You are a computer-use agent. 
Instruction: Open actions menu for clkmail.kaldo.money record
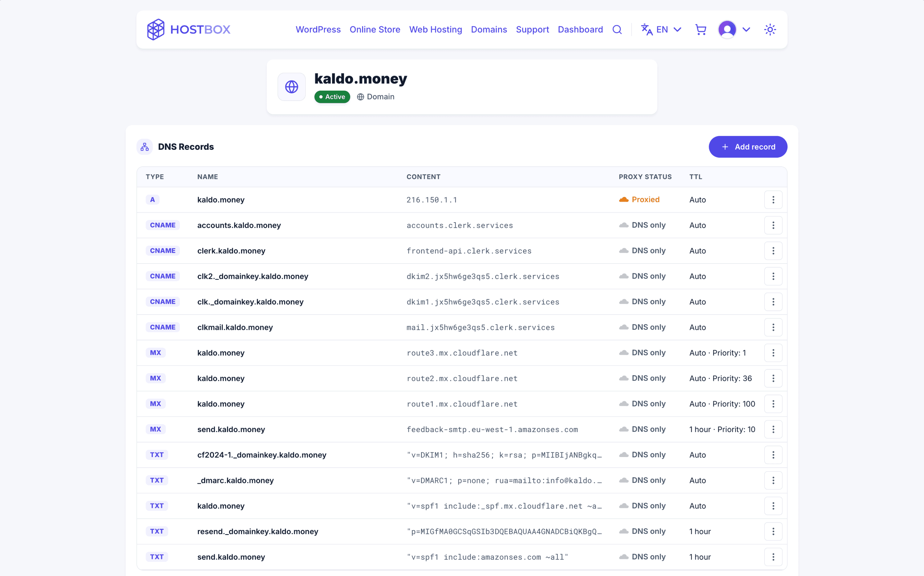[773, 327]
